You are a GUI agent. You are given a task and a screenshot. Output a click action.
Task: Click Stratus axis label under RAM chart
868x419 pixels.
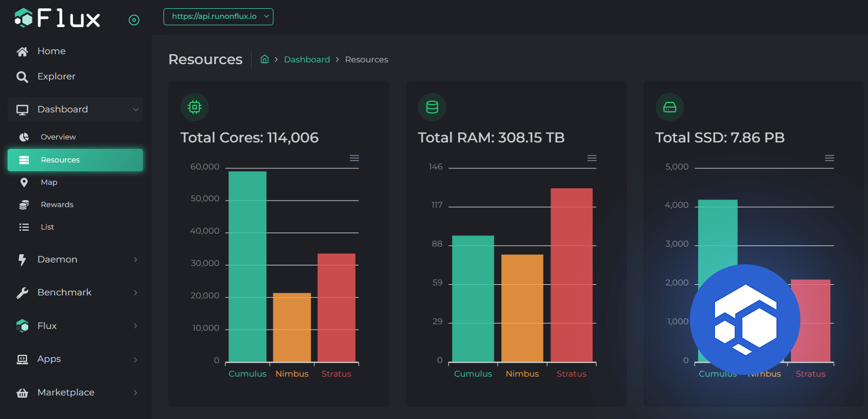point(572,374)
